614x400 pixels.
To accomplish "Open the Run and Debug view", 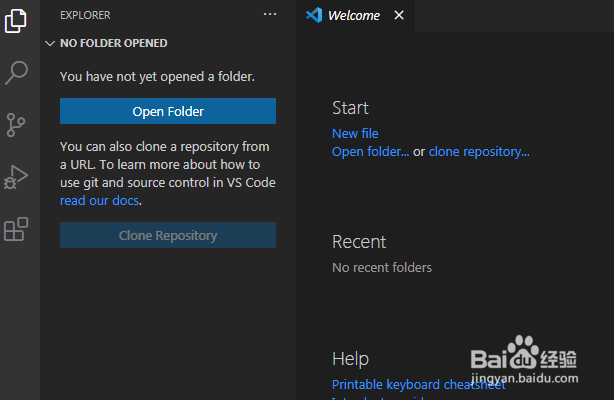I will pos(16,177).
